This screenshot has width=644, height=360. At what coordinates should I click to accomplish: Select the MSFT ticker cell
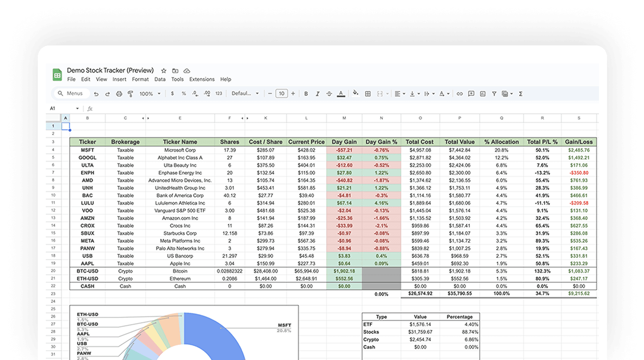coord(87,150)
